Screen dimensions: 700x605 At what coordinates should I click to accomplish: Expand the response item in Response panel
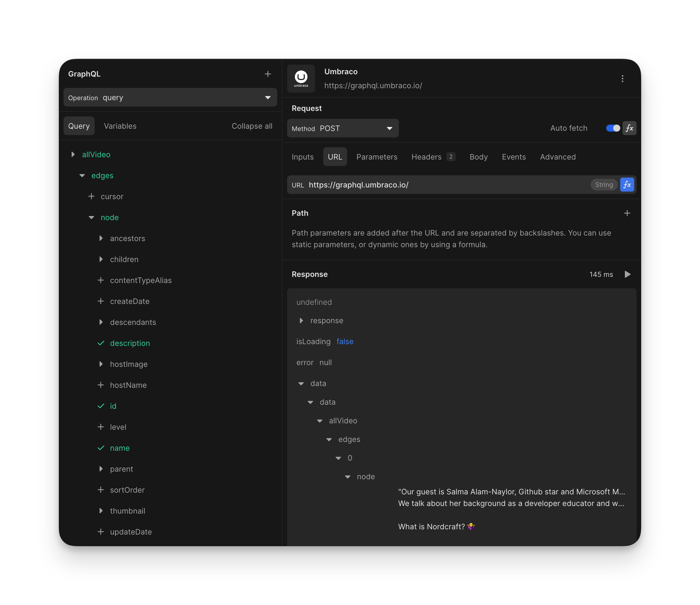(x=301, y=321)
